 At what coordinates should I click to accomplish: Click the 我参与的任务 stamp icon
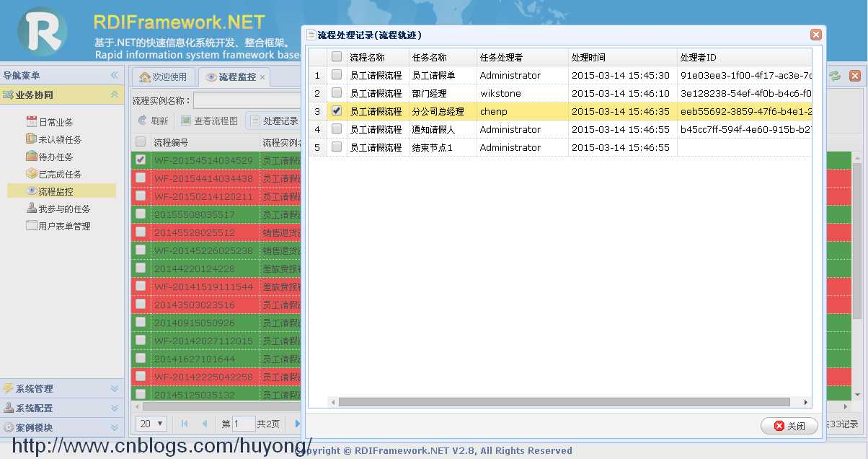point(32,209)
